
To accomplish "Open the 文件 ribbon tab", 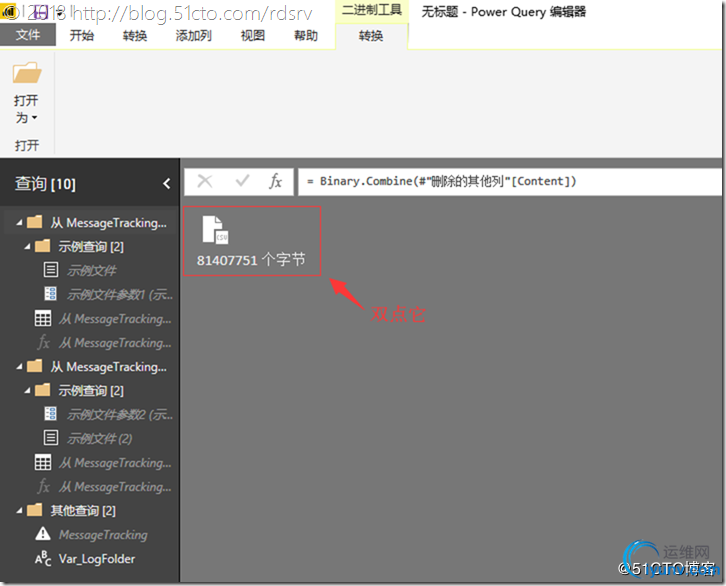I will pos(28,35).
